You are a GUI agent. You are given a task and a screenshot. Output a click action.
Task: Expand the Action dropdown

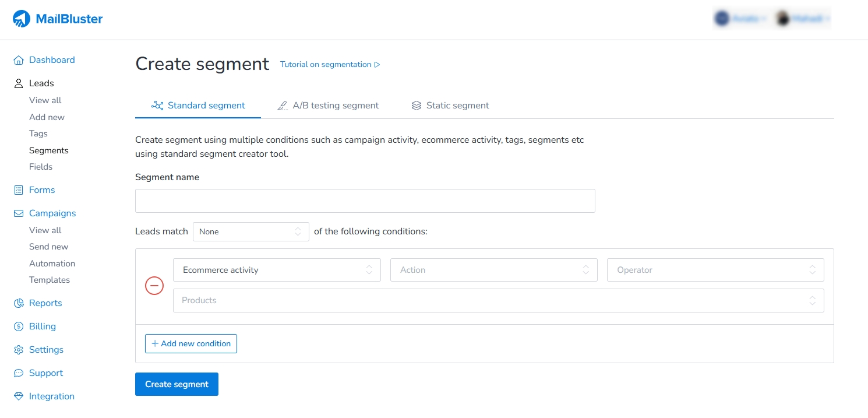[493, 270]
